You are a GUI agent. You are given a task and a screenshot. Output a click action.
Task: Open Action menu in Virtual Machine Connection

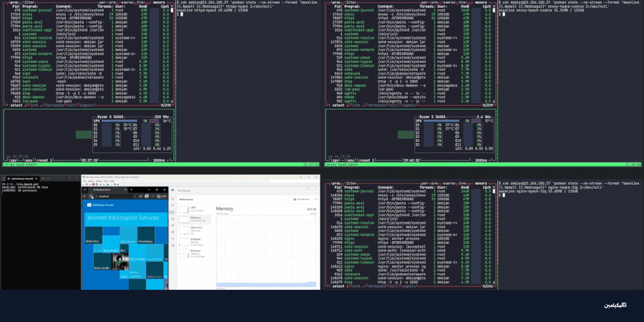click(91, 181)
